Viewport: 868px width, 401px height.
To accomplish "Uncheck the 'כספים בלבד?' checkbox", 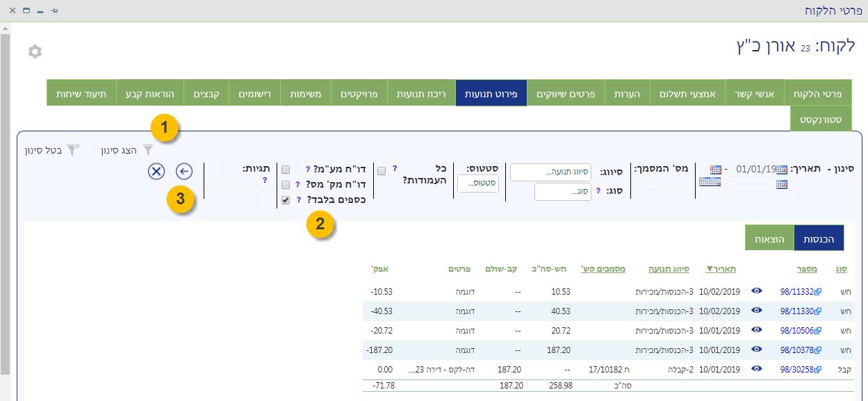I will (286, 200).
